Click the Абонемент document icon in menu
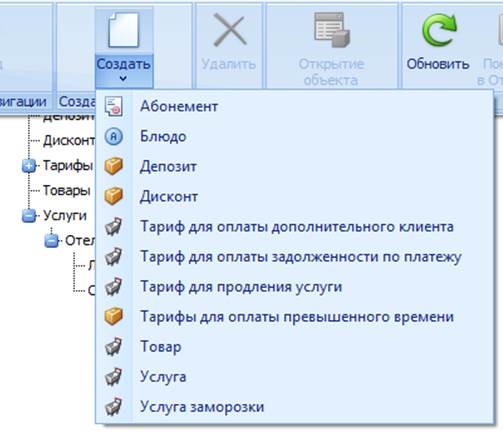 click(113, 106)
